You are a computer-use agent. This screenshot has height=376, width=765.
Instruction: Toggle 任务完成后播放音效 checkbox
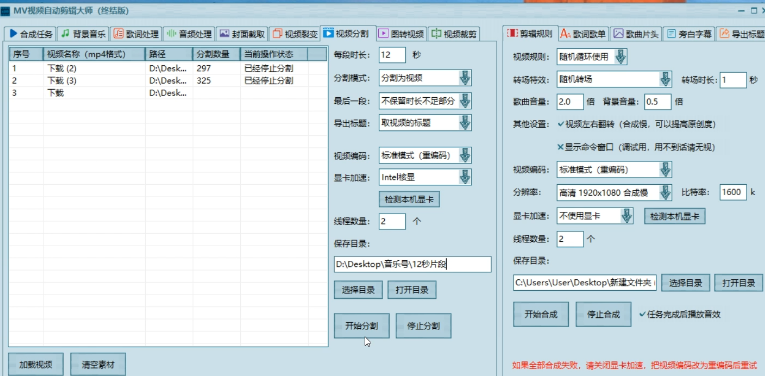tap(643, 314)
